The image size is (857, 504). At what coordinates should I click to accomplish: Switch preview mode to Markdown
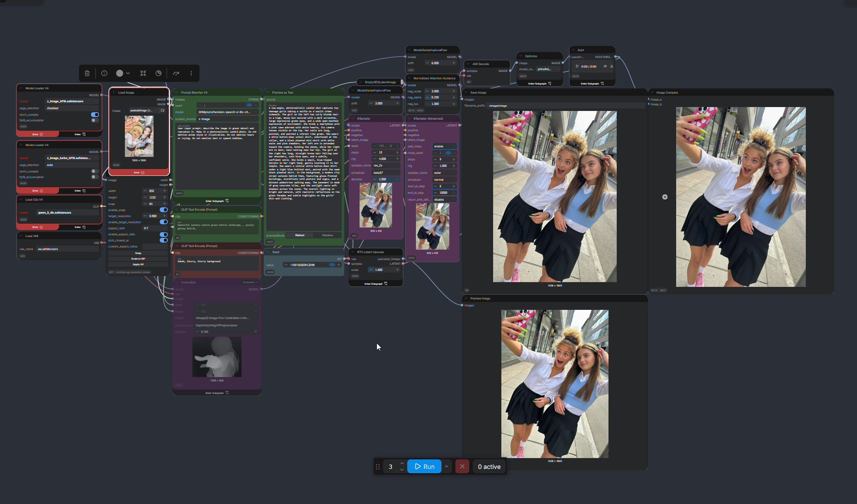[327, 235]
